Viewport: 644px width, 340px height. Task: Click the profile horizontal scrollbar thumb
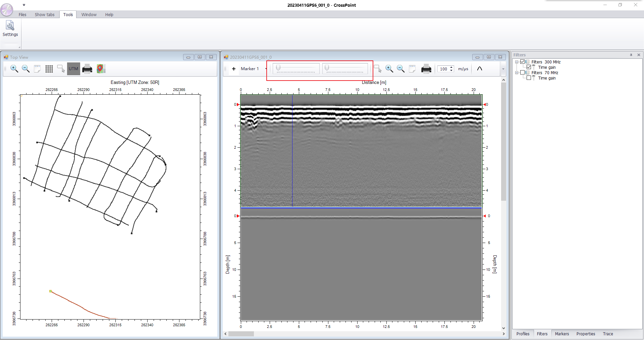[241, 334]
